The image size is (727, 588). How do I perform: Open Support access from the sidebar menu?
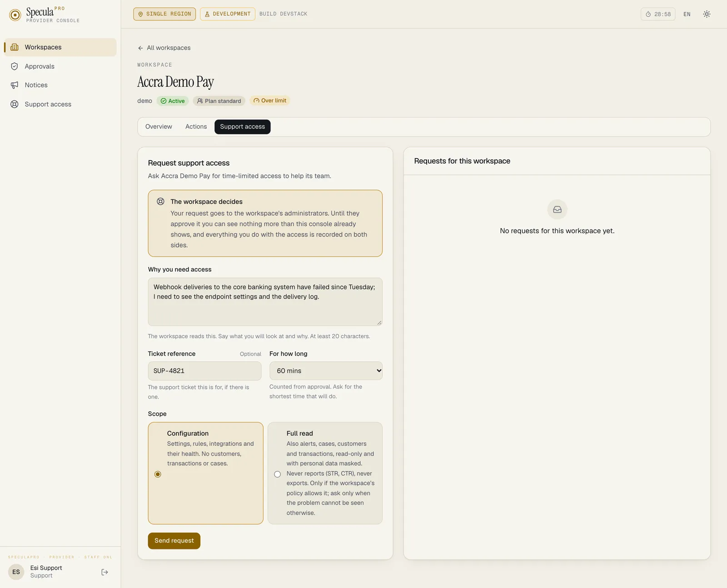[x=60, y=104]
